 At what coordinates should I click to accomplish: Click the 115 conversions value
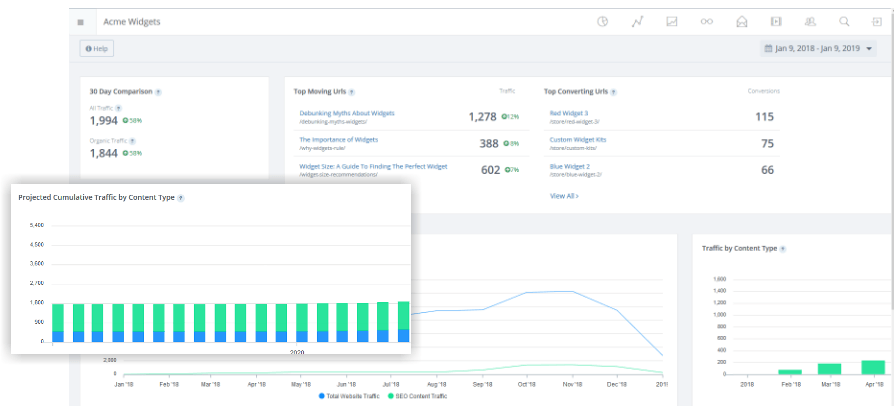click(764, 117)
